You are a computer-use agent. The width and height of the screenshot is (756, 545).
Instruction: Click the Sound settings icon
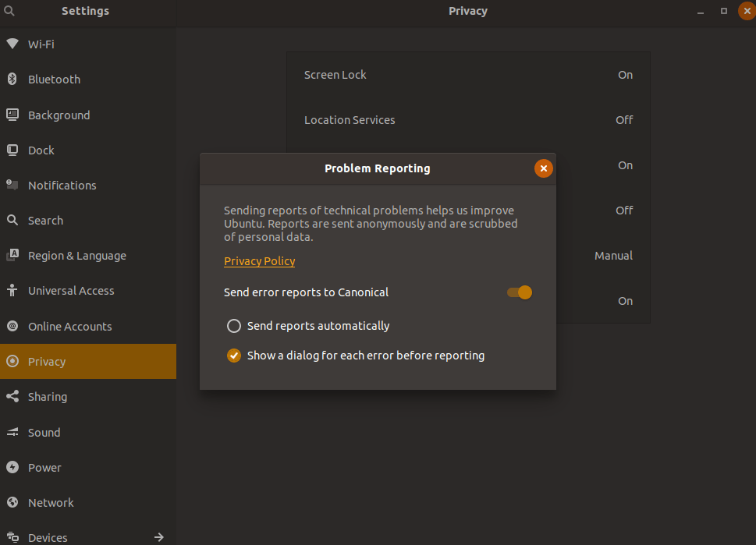coord(12,432)
